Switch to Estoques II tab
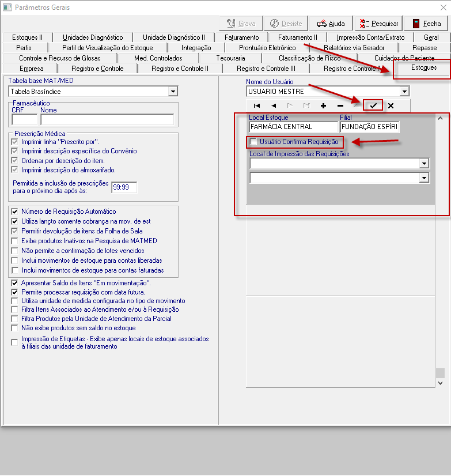The image size is (451, 476). pyautogui.click(x=27, y=37)
